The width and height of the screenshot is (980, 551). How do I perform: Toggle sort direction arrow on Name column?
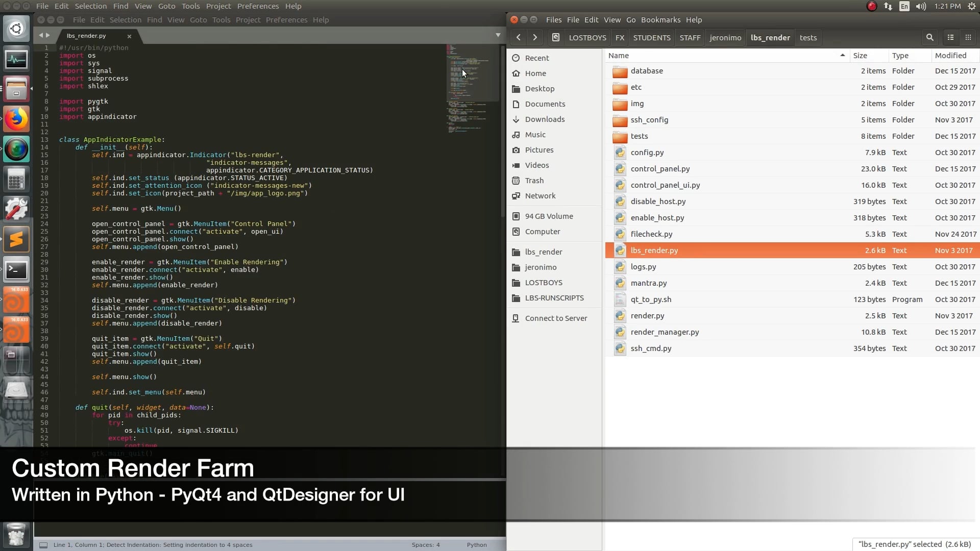pos(842,55)
